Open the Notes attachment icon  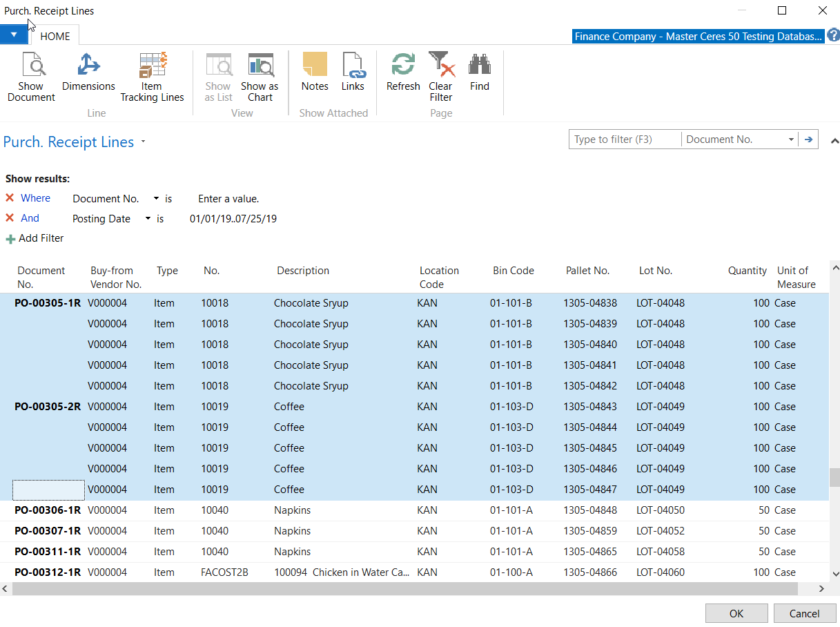click(315, 66)
